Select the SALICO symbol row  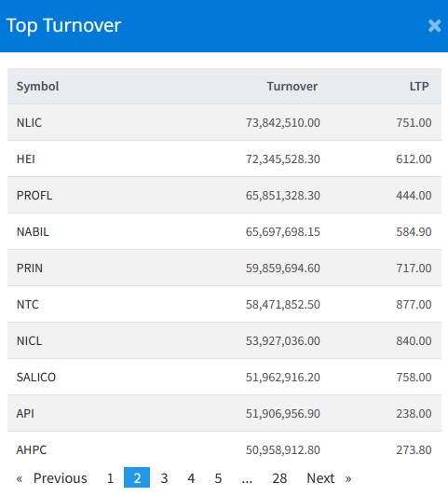click(224, 377)
